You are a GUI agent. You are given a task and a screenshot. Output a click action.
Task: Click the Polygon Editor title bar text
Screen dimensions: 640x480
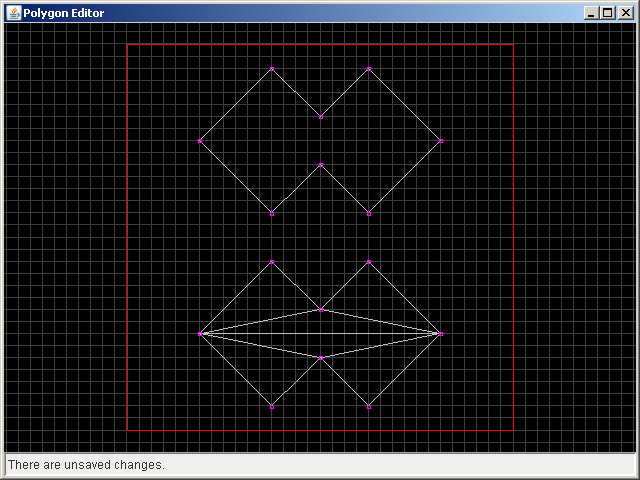click(x=64, y=13)
